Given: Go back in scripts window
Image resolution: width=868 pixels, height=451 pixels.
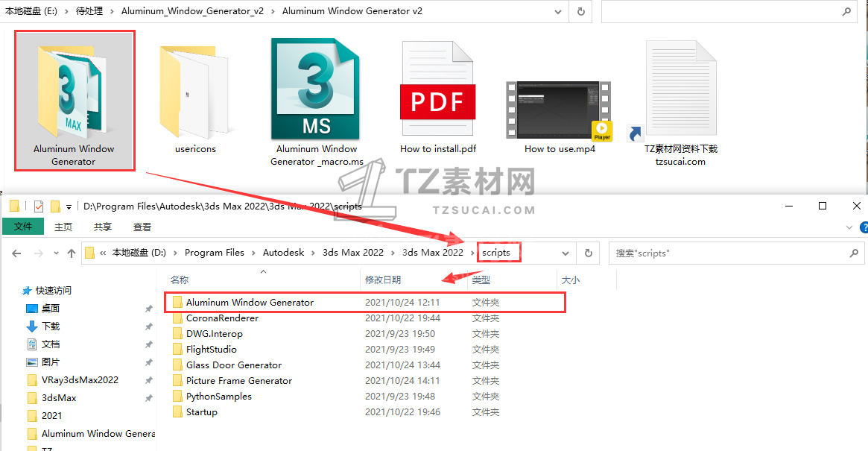Looking at the screenshot, I should [x=16, y=253].
